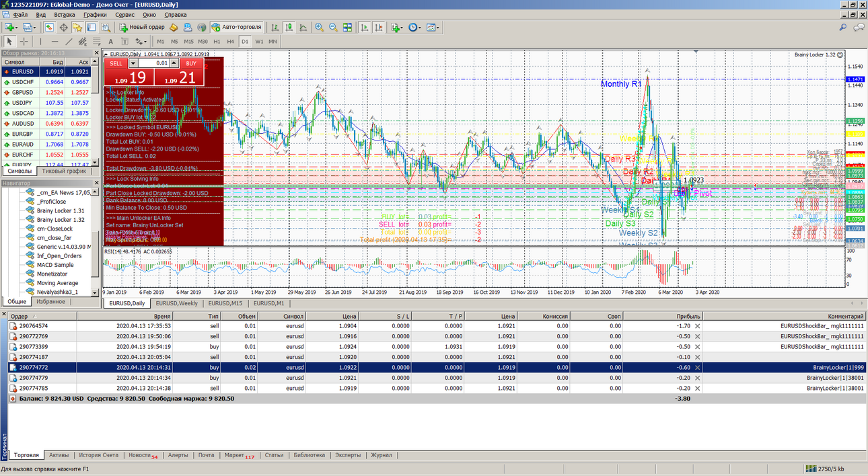
Task: Collapse the one-click trading panel triangle
Action: (106, 54)
